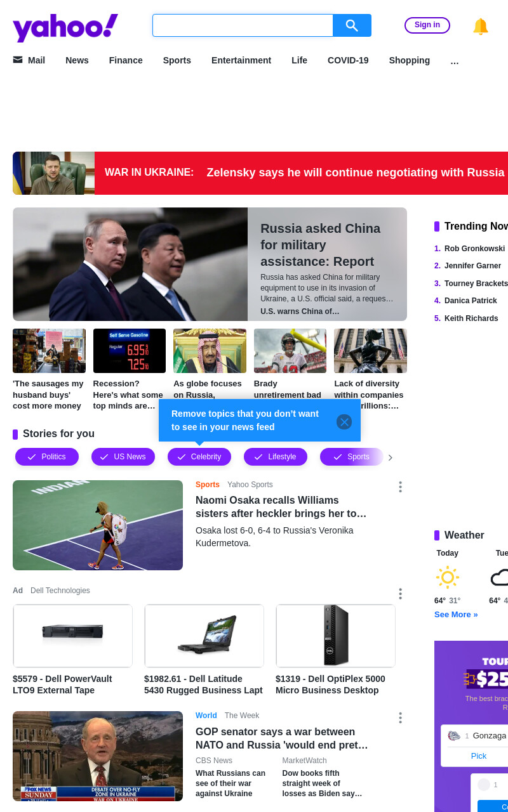The image size is (508, 812).
Task: Open the COVID-19 section
Action: tap(348, 60)
